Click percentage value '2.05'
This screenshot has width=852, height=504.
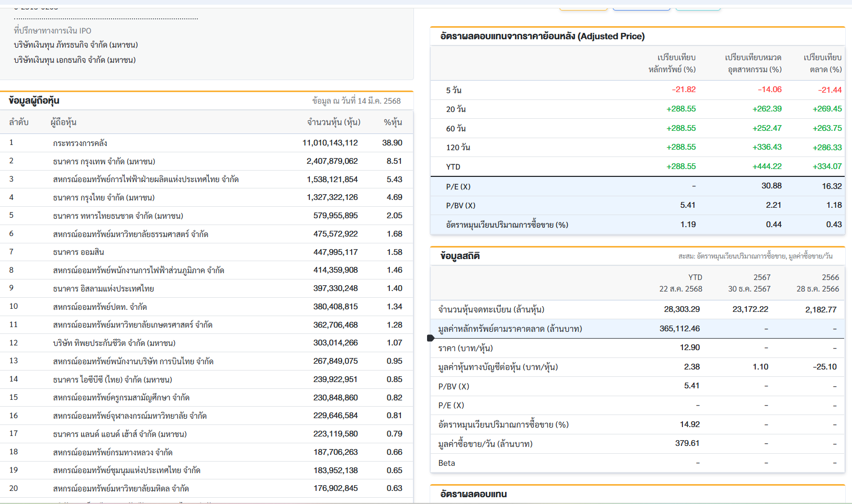395,216
